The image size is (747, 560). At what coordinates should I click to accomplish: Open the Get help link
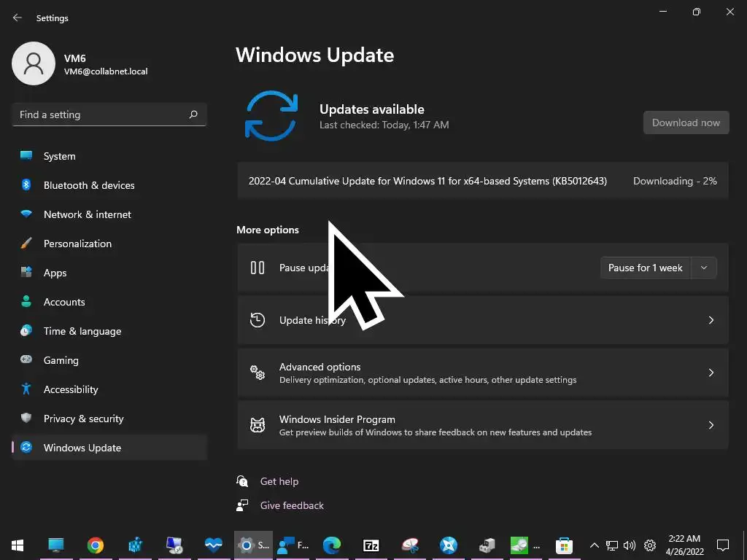point(279,481)
